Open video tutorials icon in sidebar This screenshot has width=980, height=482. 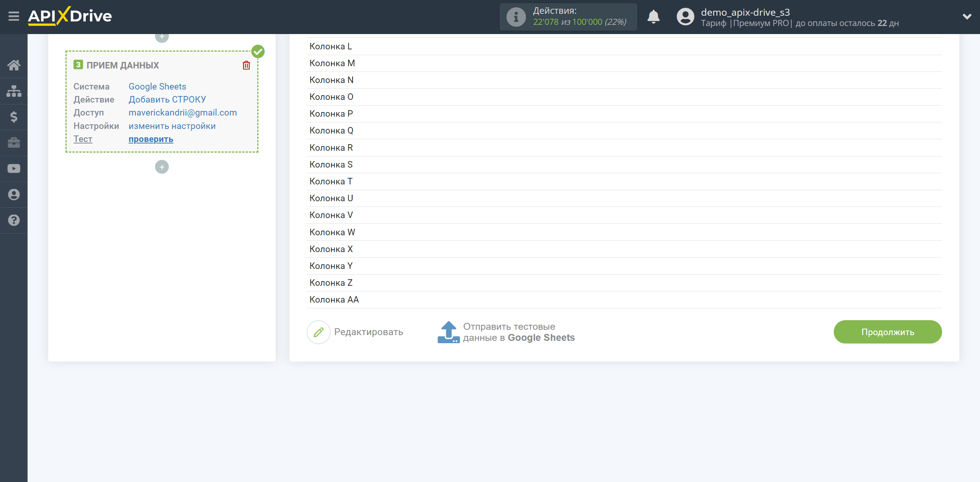14,169
